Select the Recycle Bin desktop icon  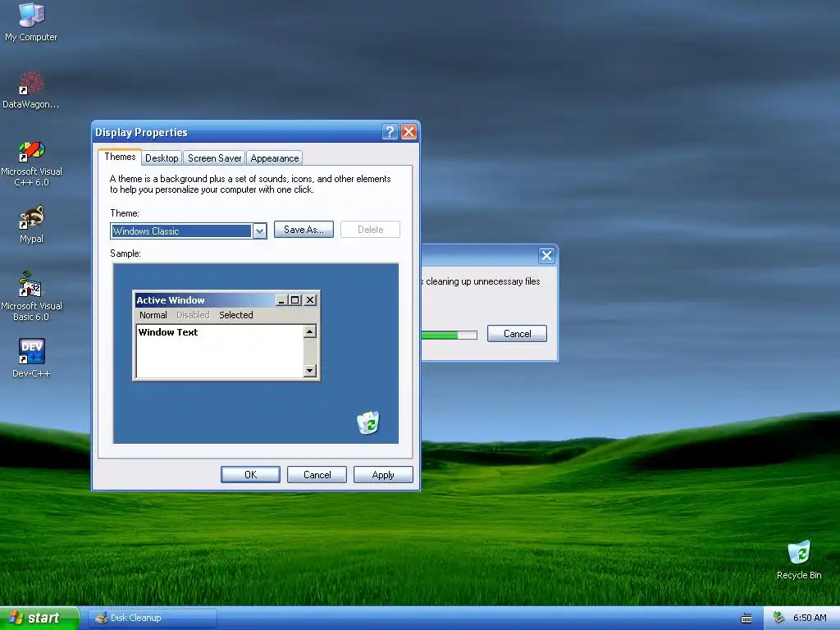(x=799, y=559)
